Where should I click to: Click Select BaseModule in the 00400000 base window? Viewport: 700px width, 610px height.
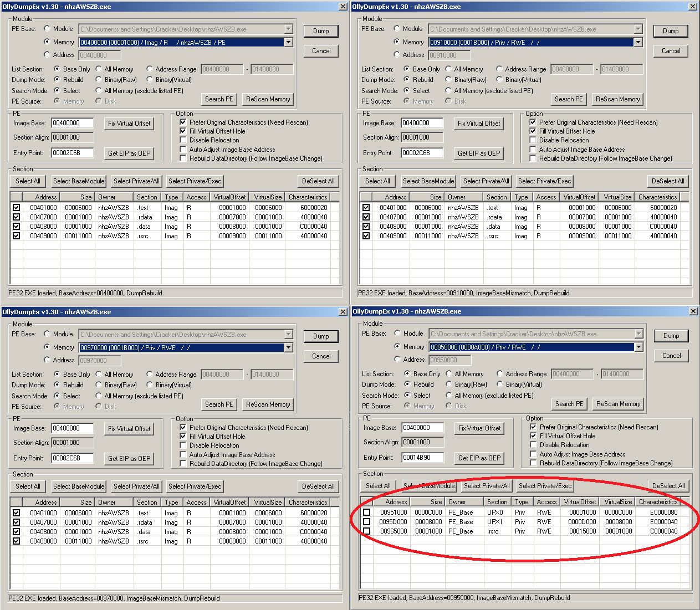[x=79, y=181]
